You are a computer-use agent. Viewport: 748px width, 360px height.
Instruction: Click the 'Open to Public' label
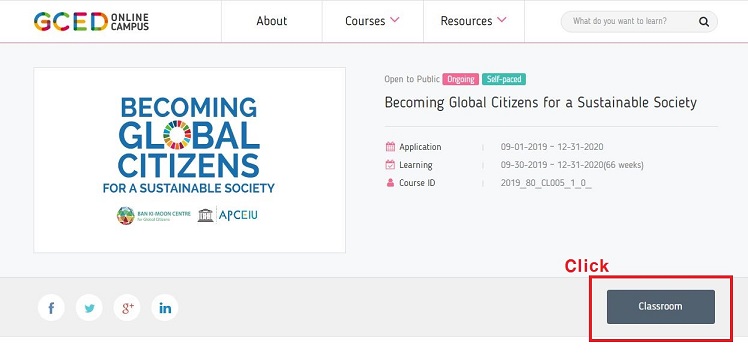pyautogui.click(x=412, y=79)
